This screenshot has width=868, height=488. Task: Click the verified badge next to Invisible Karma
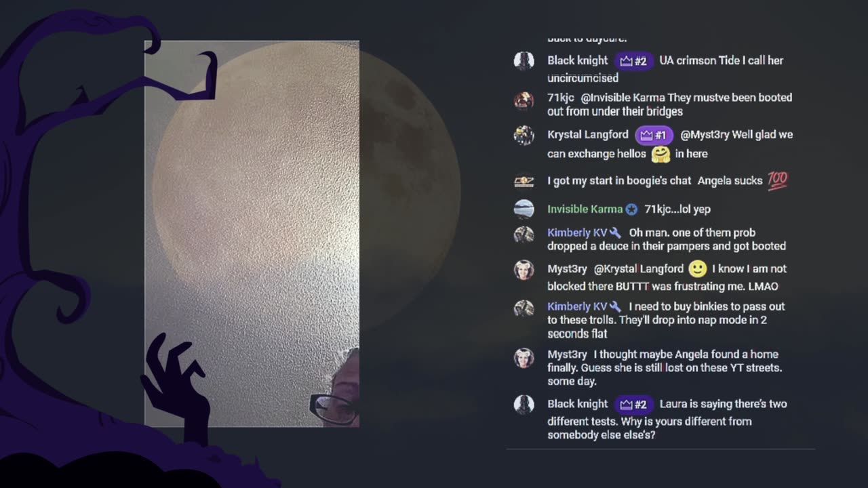pos(631,209)
